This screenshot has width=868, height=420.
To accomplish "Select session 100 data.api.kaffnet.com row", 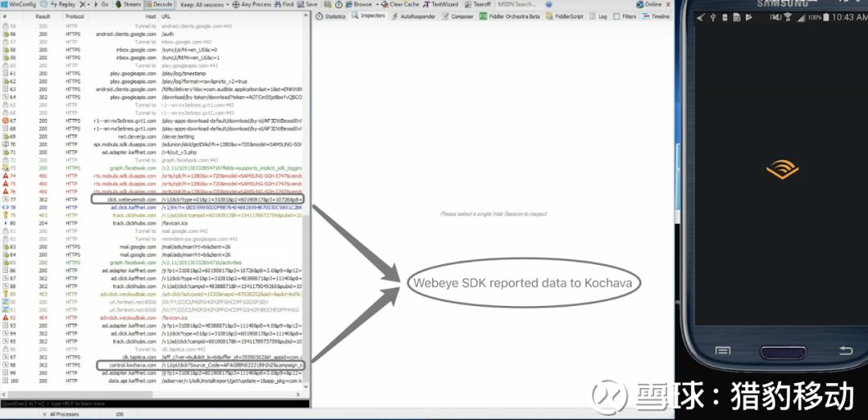I will pyautogui.click(x=152, y=381).
